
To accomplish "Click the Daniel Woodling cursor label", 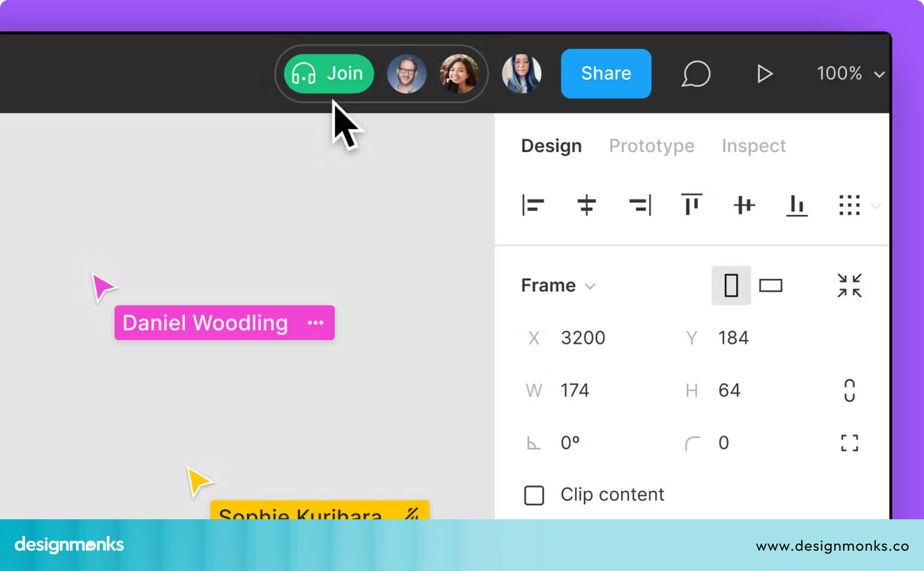I will (x=225, y=322).
